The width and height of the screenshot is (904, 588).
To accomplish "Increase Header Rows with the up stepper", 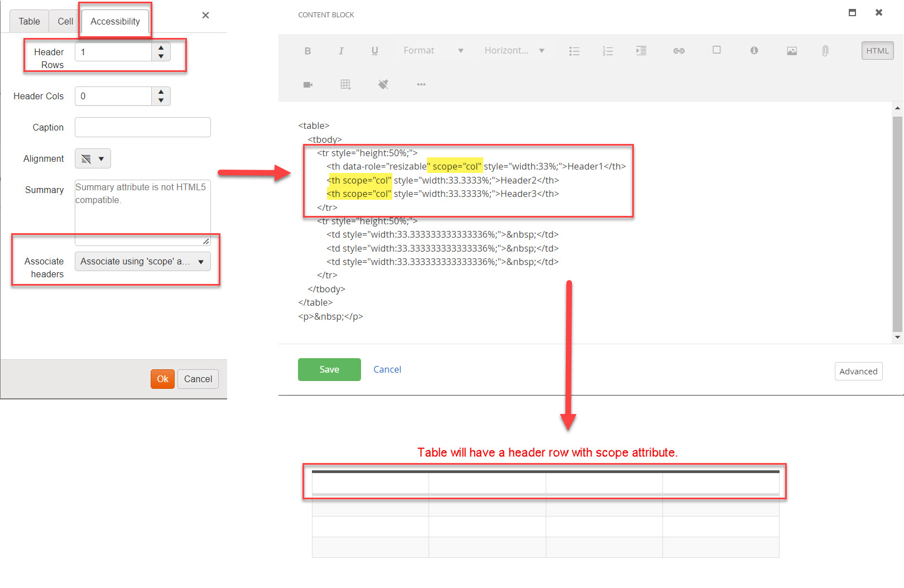I will coord(161,47).
